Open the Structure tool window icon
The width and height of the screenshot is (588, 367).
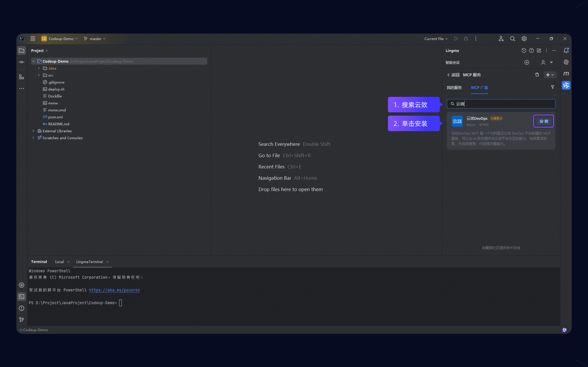coord(22,77)
